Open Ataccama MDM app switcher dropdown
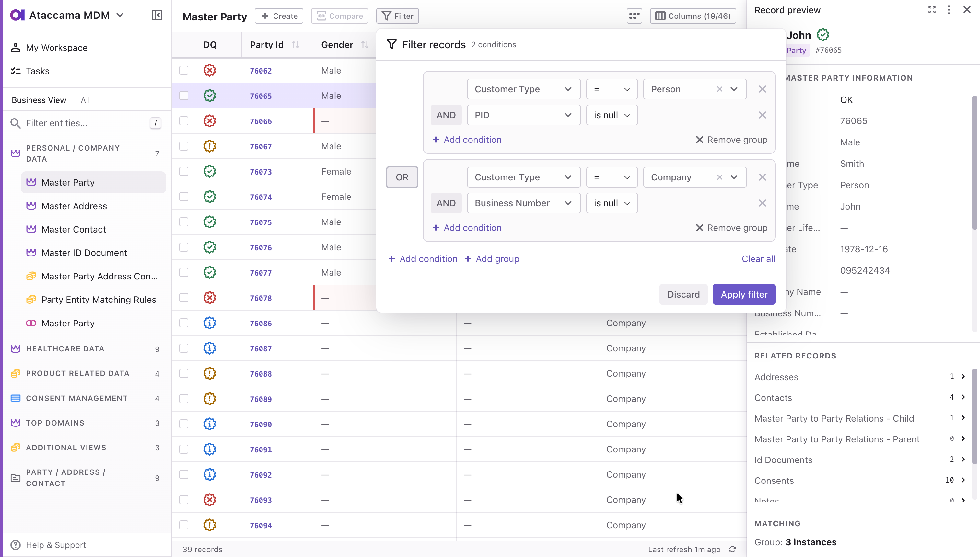 click(x=120, y=15)
